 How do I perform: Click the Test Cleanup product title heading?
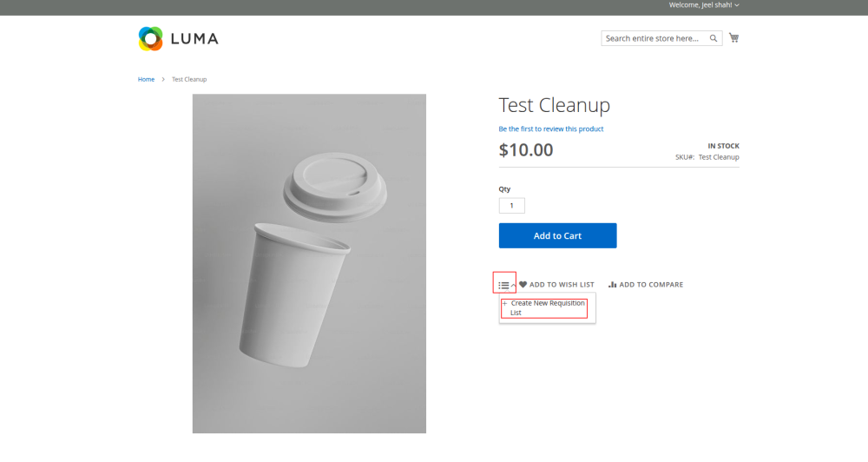point(555,105)
